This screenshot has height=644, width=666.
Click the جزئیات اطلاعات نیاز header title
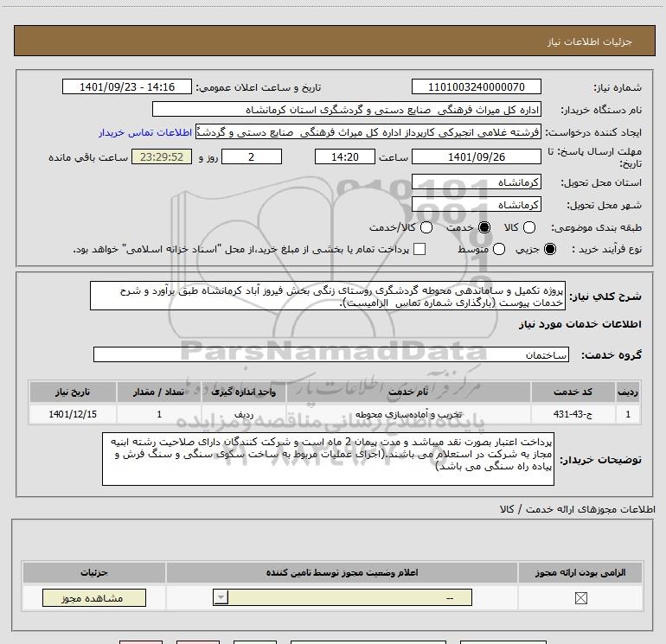(589, 41)
